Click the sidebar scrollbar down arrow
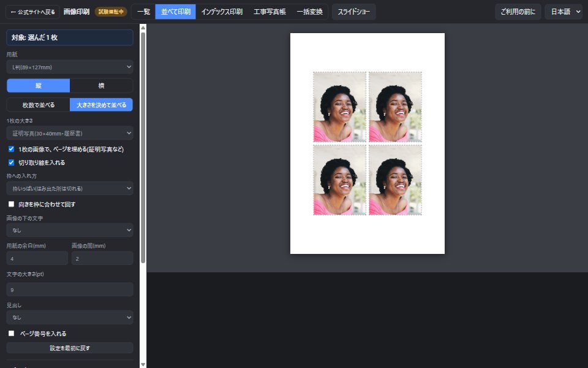The image size is (588, 368). click(143, 364)
